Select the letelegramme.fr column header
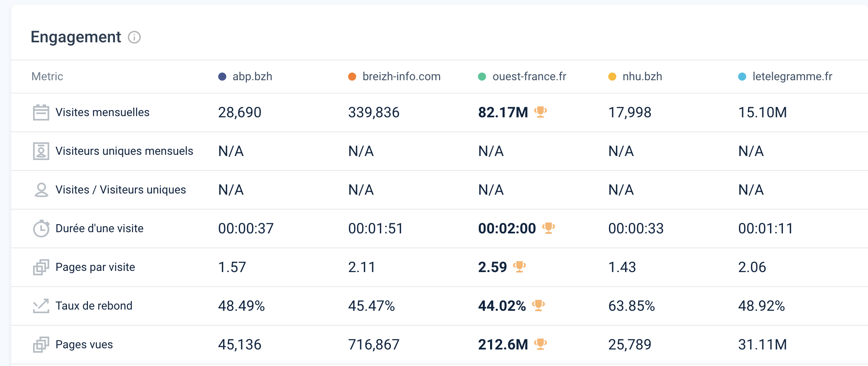This screenshot has width=868, height=366. 792,77
